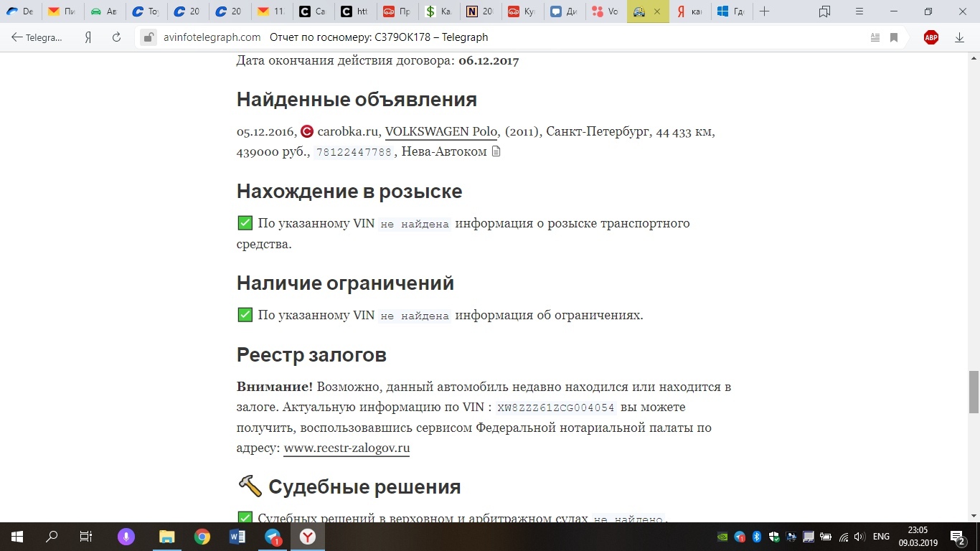Click the 'Наличие ограничений' heading

click(x=345, y=283)
